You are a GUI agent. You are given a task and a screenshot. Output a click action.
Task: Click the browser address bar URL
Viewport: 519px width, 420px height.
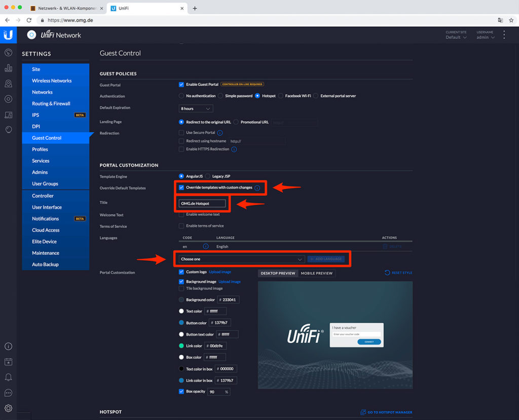click(70, 20)
